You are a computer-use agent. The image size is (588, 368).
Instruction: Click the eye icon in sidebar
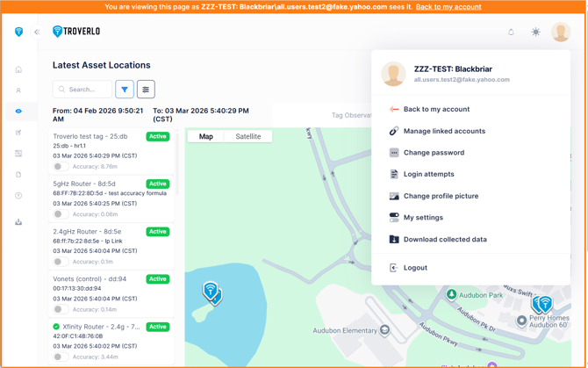[x=18, y=112]
